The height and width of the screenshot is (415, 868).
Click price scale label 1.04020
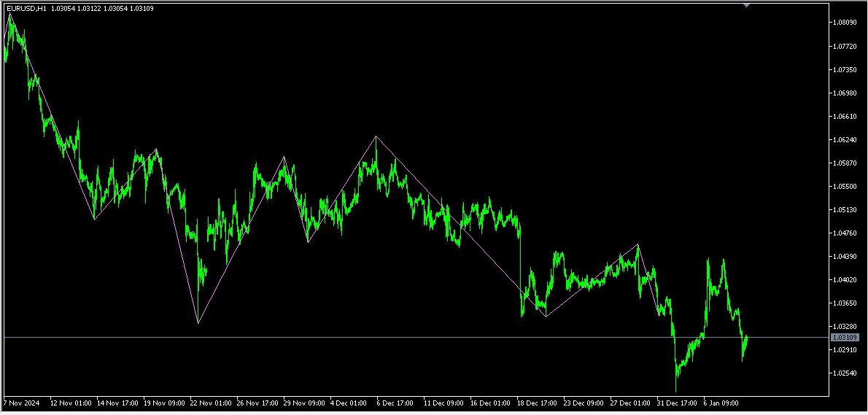tap(845, 279)
